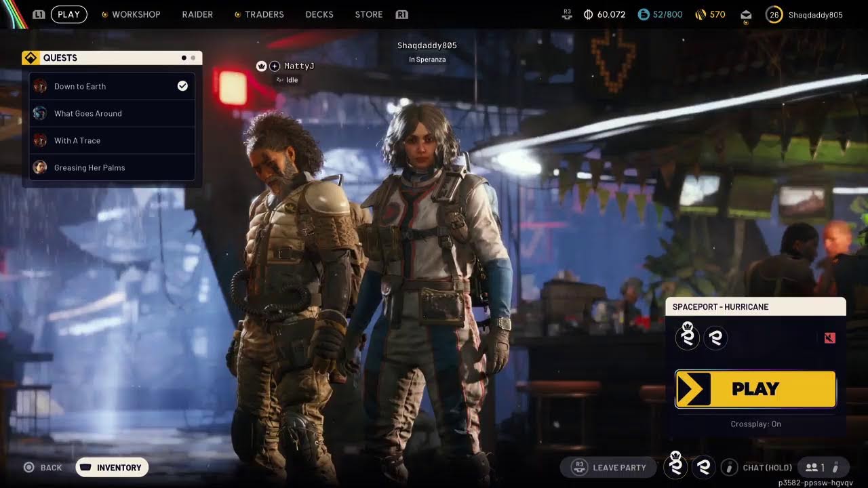The height and width of the screenshot is (488, 868).
Task: Click the yellow Quests diamond icon
Action: [31, 58]
